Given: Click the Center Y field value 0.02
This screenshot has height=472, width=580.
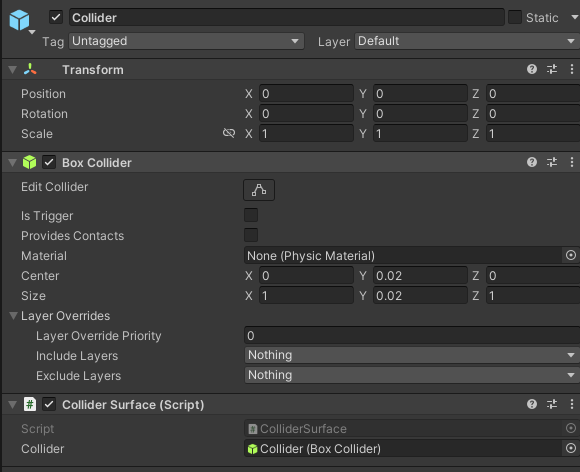Looking at the screenshot, I should click(420, 276).
